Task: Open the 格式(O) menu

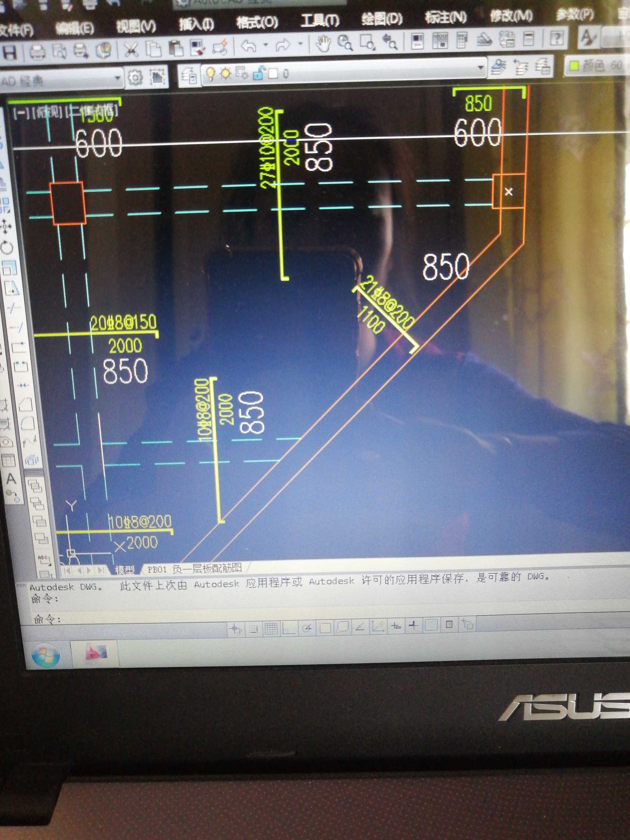Action: pyautogui.click(x=257, y=22)
